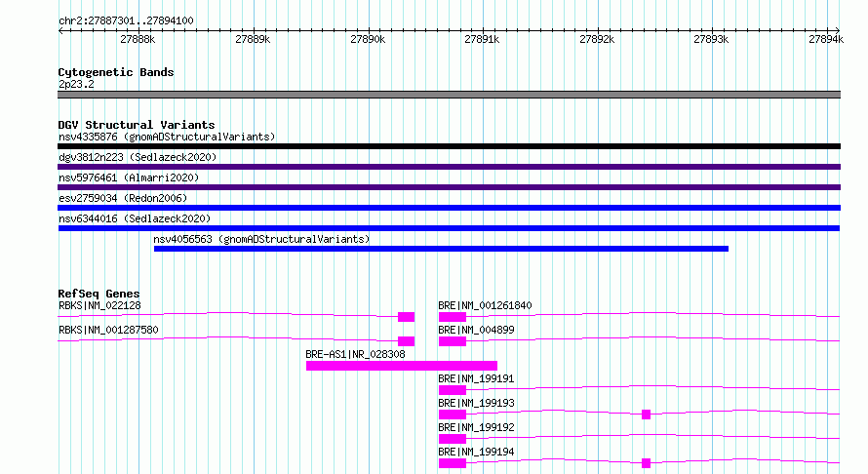Click the 27892k ruler tick label
This screenshot has width=868, height=474.
click(597, 39)
